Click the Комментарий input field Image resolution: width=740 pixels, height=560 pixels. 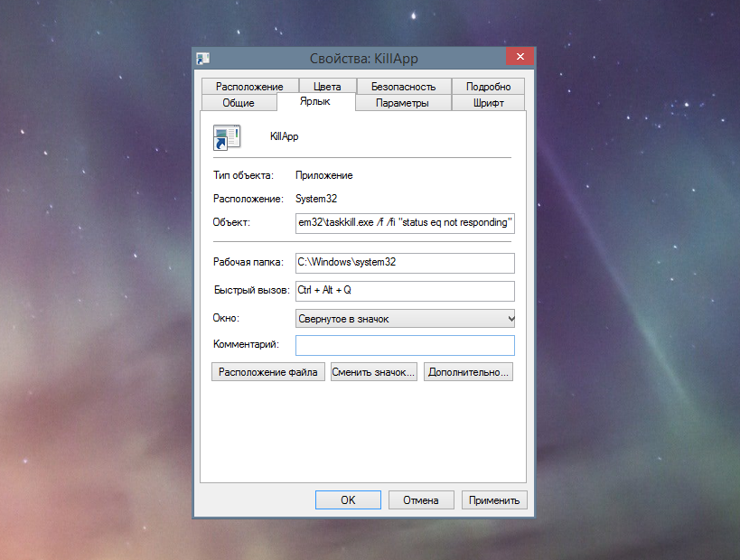405,345
